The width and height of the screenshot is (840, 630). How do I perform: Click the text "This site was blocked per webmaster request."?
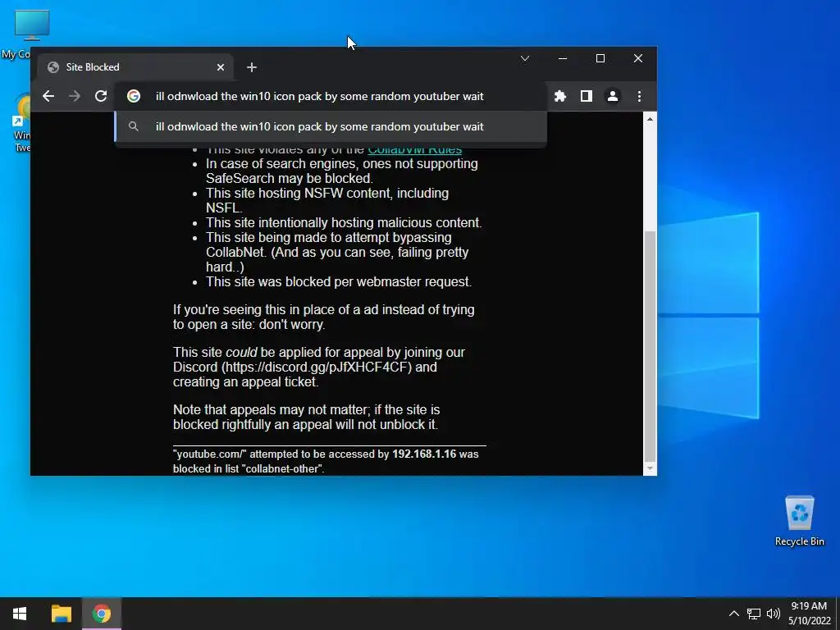(339, 282)
